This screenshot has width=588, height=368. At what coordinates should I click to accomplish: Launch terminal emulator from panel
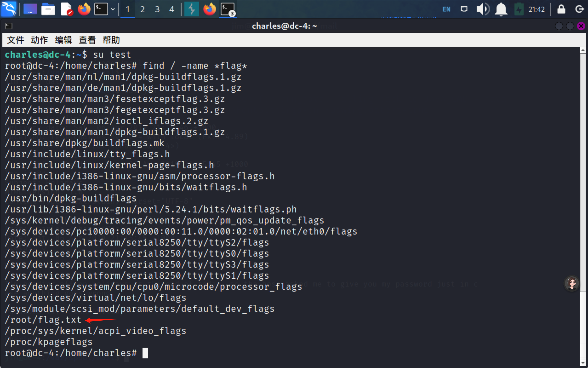(x=101, y=9)
